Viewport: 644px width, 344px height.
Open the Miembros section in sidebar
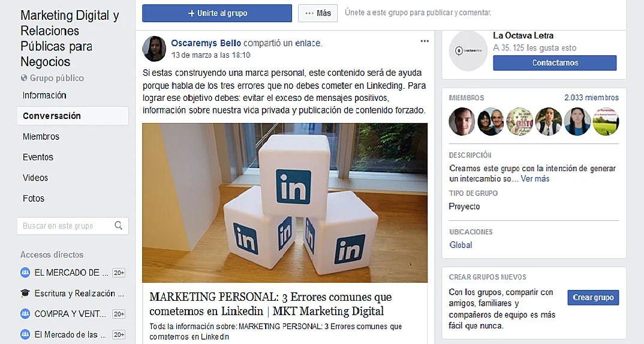pos(41,136)
